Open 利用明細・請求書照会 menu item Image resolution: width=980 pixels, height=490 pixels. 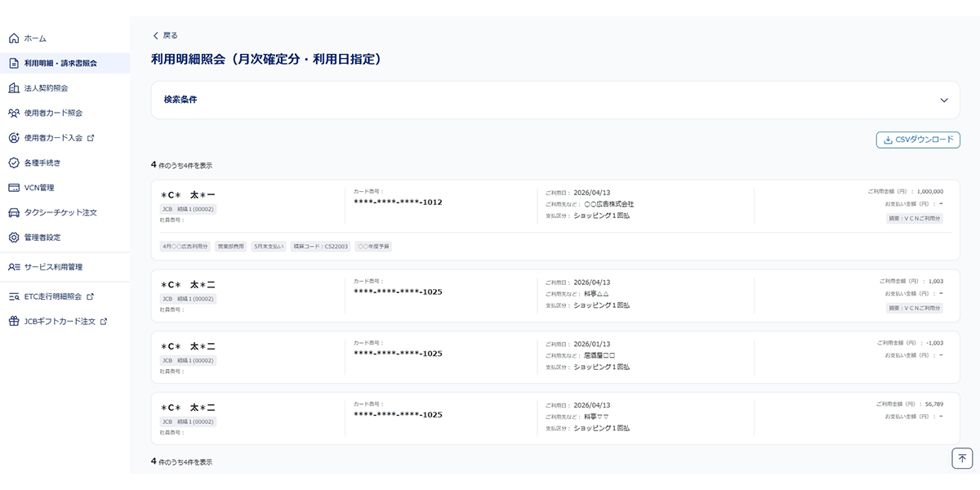(60, 63)
